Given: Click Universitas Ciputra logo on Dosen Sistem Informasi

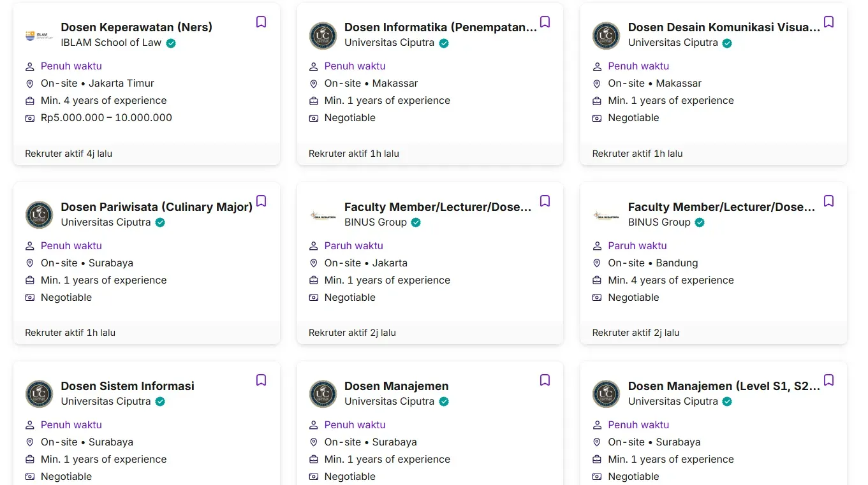Looking at the screenshot, I should pyautogui.click(x=39, y=395).
